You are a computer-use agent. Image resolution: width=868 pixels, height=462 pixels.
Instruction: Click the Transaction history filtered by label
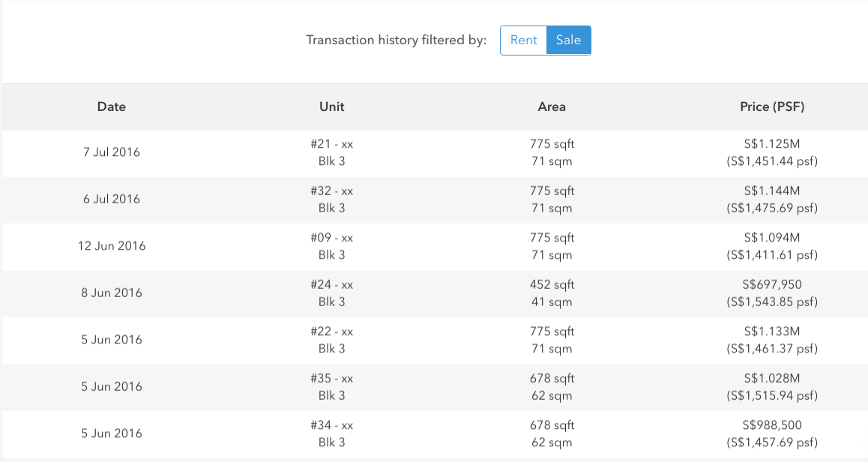[x=396, y=40]
